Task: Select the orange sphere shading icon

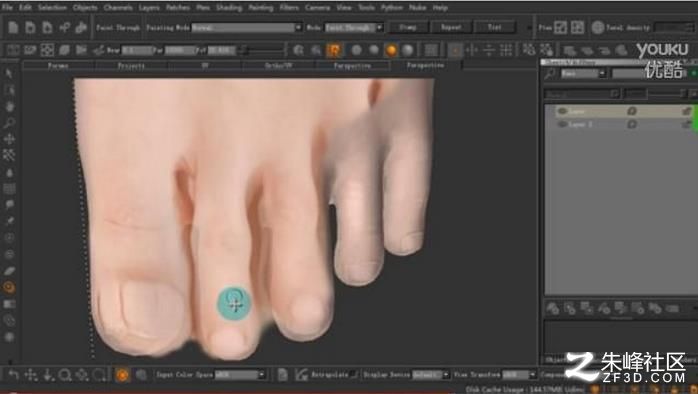Action: coord(391,50)
